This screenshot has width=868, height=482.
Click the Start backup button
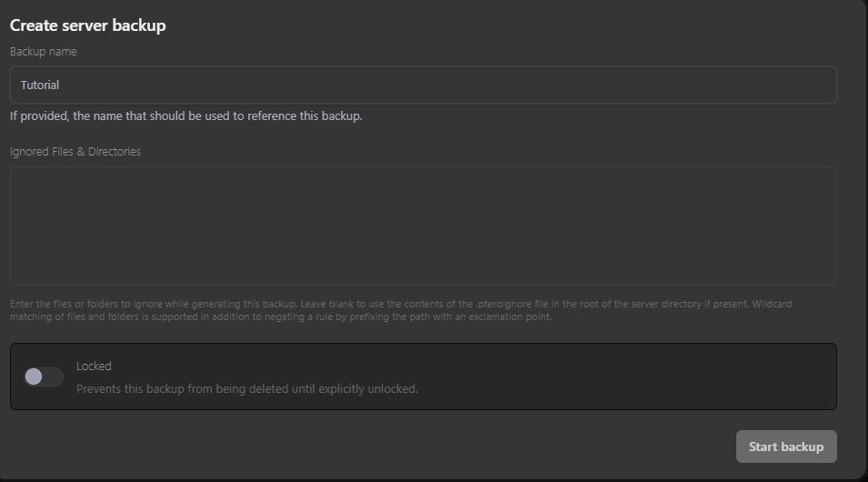pyautogui.click(x=786, y=447)
